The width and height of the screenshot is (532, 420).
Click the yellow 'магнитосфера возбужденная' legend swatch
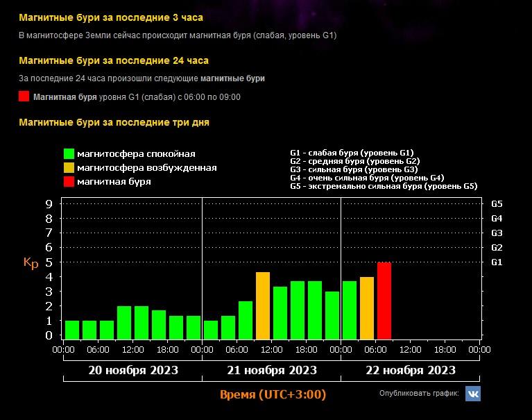tap(69, 167)
